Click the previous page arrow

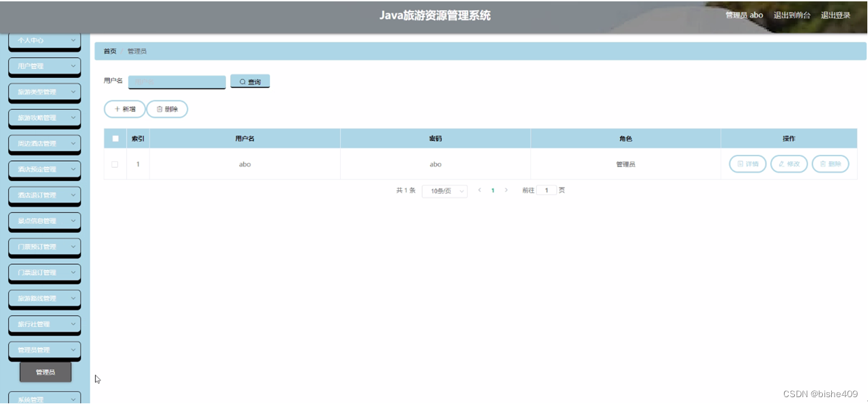(479, 190)
